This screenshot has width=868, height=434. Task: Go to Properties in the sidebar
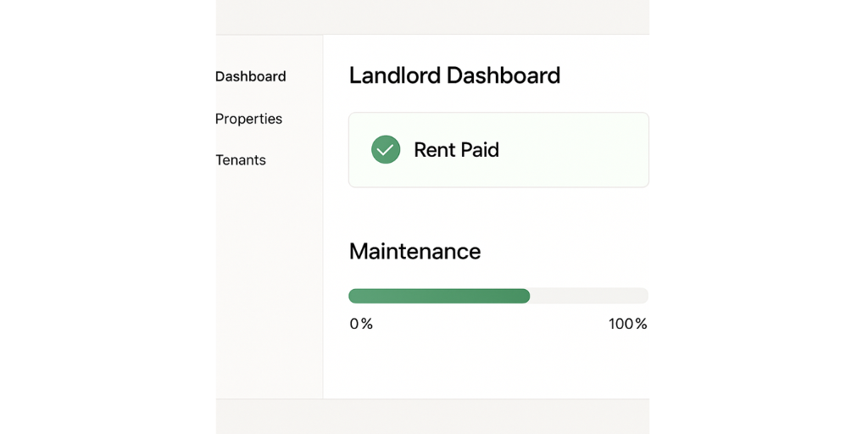click(248, 119)
